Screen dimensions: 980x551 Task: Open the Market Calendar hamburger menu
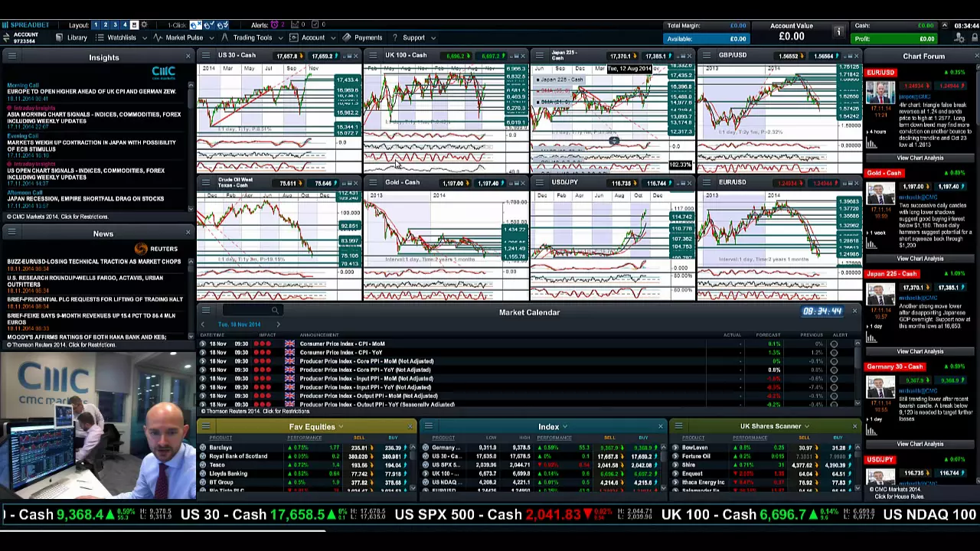205,310
